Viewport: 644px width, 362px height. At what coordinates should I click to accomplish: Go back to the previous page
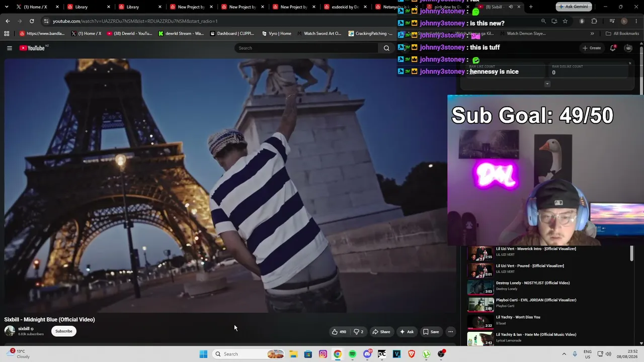(8, 21)
